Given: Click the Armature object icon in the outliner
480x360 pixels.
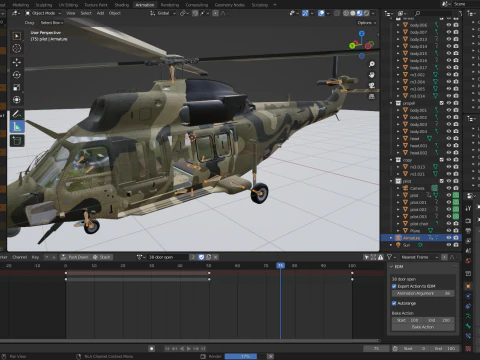Looking at the screenshot, I should [398, 238].
